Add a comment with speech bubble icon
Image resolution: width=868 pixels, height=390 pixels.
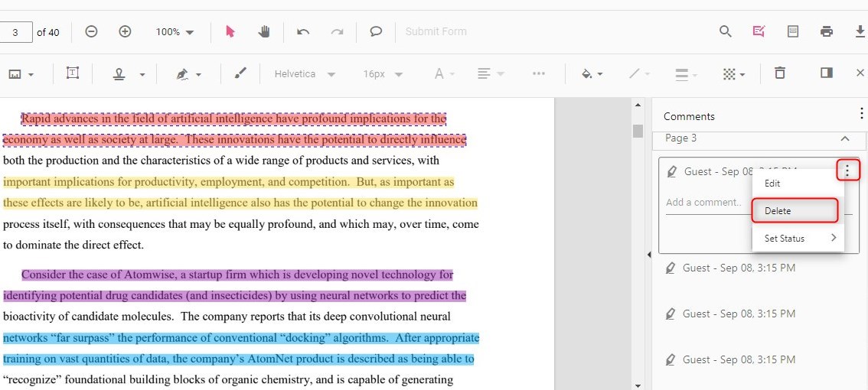coord(376,31)
